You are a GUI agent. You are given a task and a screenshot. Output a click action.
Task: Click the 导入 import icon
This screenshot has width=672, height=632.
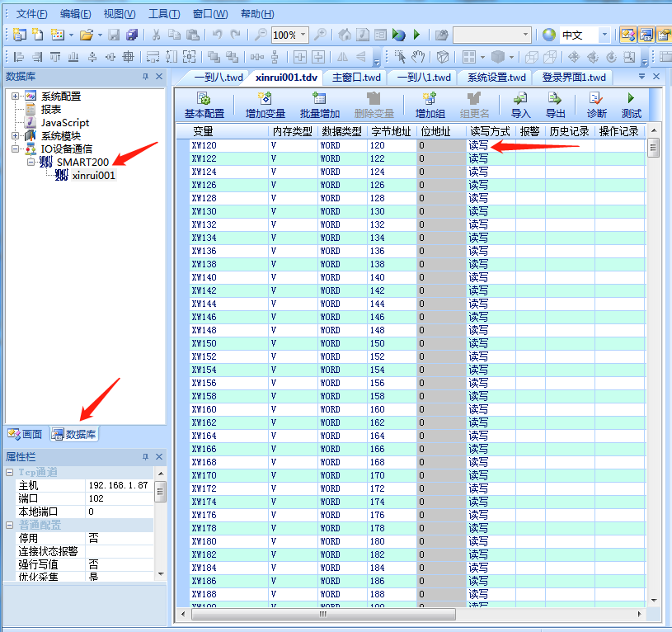coord(520,99)
